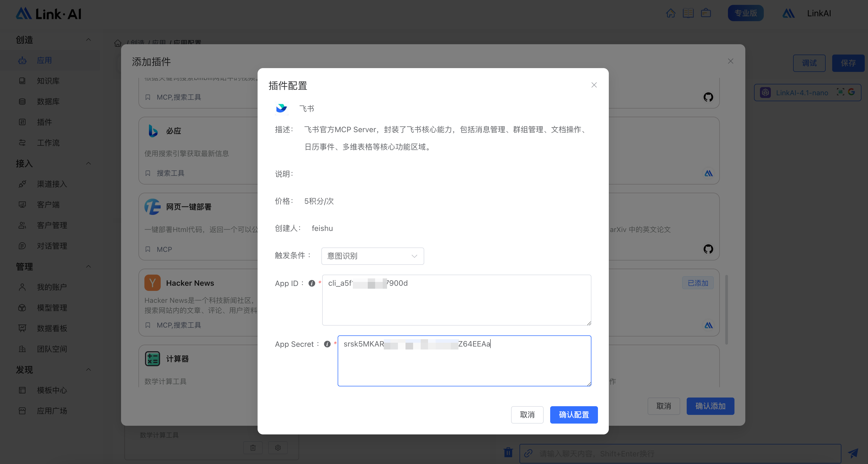The image size is (868, 464).
Task: Click delete icon under 数学计算工具 card
Action: (253, 447)
